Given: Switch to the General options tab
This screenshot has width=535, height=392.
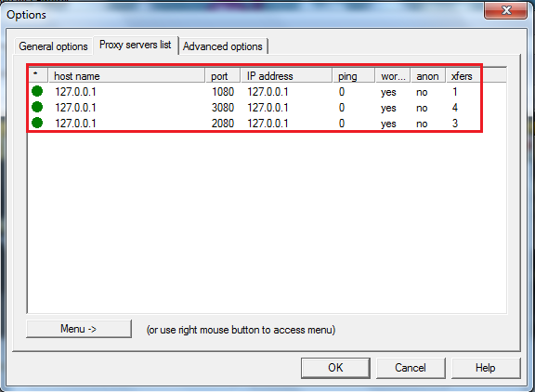Looking at the screenshot, I should (53, 46).
